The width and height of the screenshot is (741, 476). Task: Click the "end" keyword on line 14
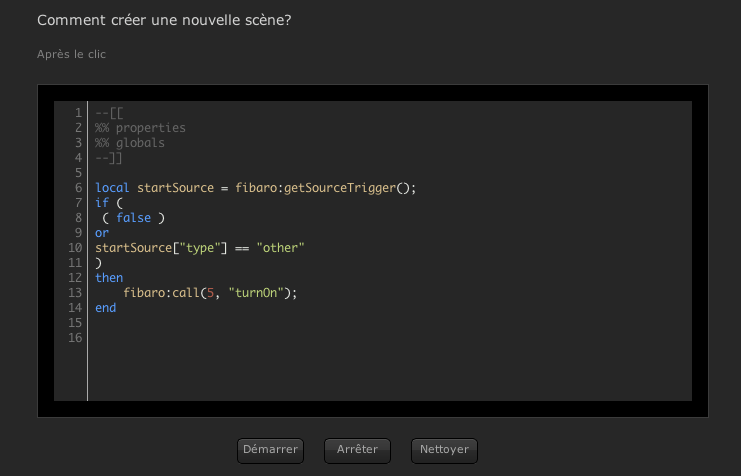click(105, 308)
